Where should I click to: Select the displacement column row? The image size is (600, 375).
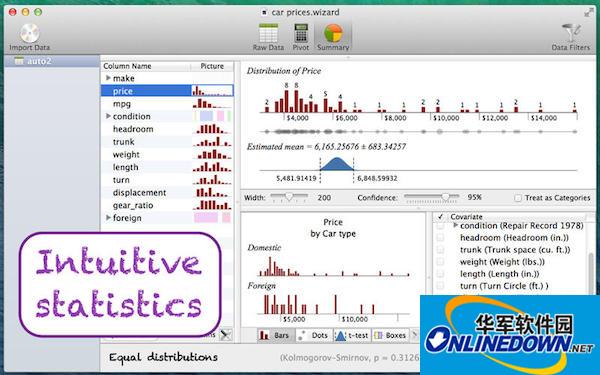[167, 192]
